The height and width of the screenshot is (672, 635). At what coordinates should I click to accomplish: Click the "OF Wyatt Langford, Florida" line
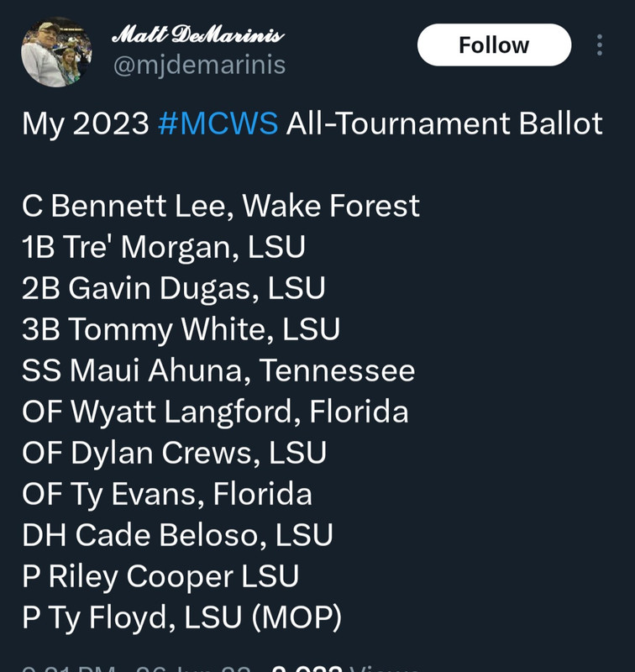(215, 412)
